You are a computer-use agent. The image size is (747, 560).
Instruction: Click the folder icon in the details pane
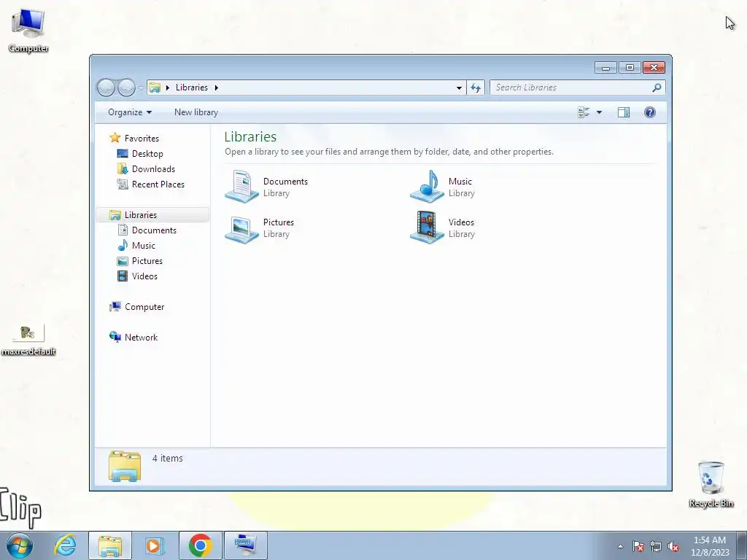pos(124,466)
